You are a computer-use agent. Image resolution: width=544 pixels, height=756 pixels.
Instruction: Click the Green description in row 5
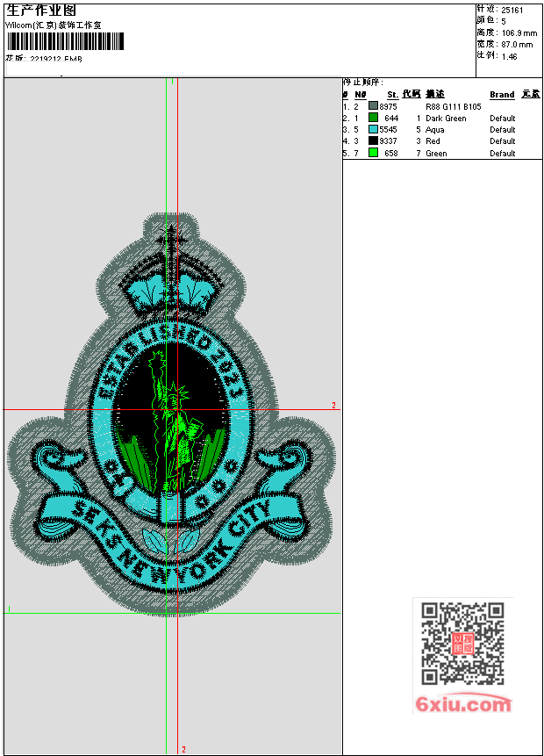point(437,154)
